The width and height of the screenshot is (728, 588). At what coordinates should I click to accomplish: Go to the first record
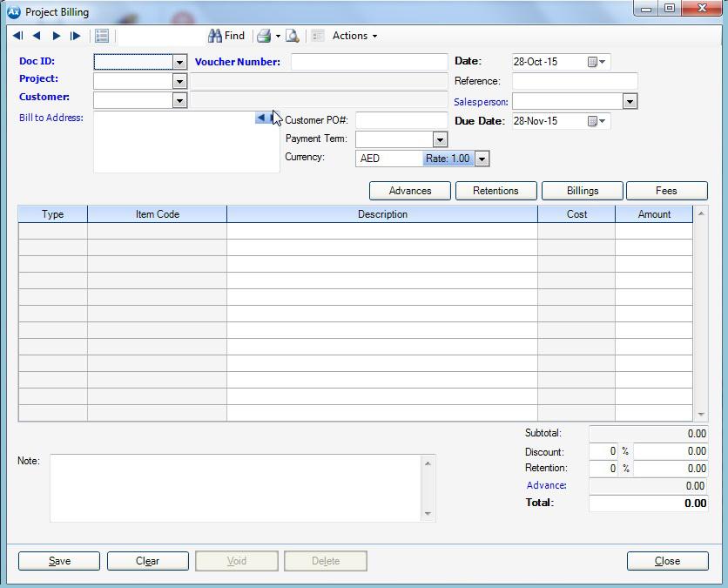(17, 36)
